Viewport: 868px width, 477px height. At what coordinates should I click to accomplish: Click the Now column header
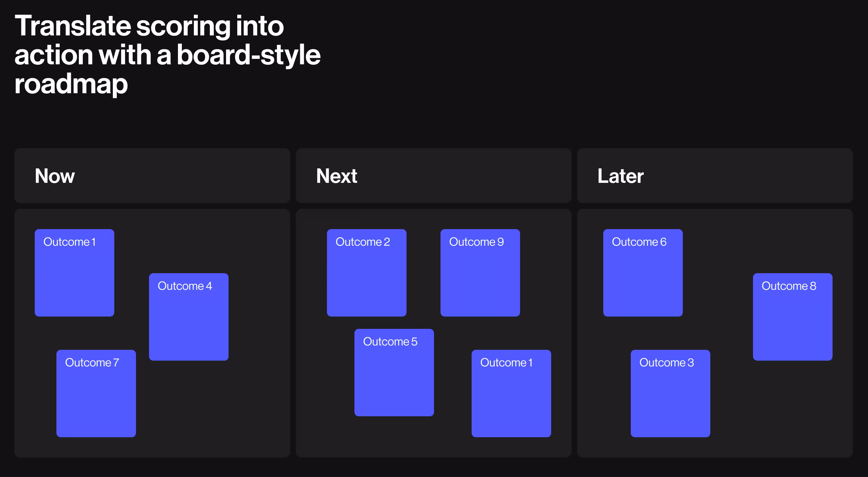tap(54, 176)
